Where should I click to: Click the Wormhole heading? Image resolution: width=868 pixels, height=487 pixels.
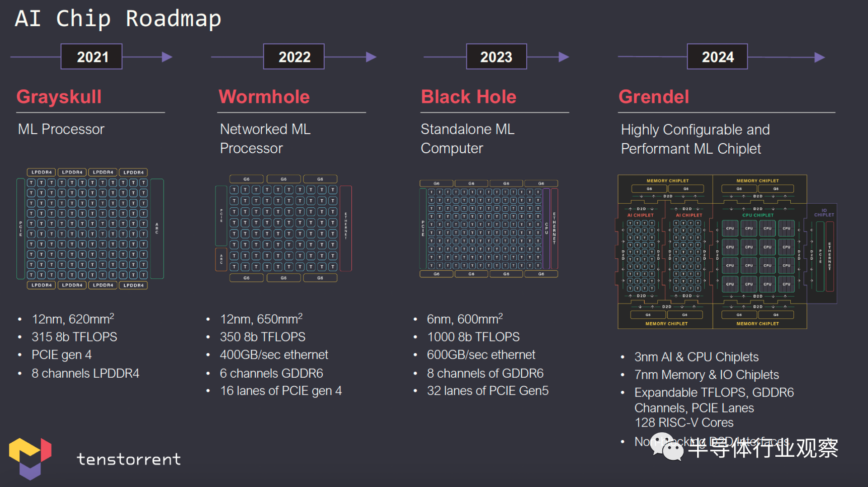click(x=264, y=97)
